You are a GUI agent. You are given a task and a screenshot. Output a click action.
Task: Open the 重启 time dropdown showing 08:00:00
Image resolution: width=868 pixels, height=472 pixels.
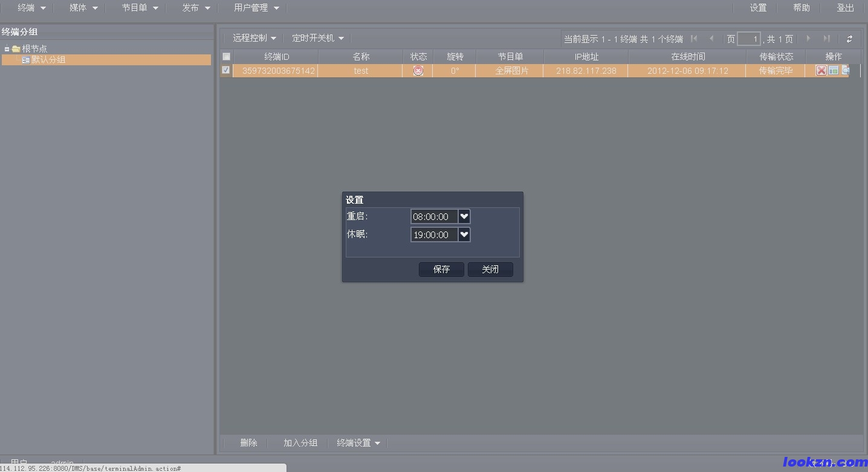464,216
